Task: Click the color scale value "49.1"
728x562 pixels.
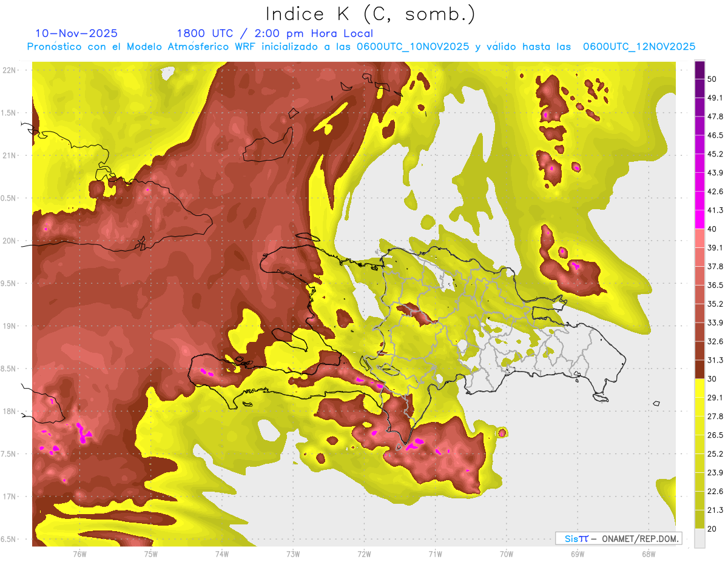Action: click(x=715, y=98)
